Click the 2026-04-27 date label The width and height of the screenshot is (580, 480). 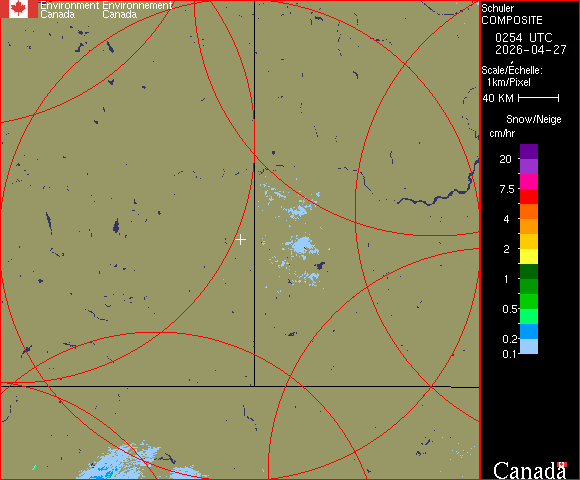click(531, 50)
